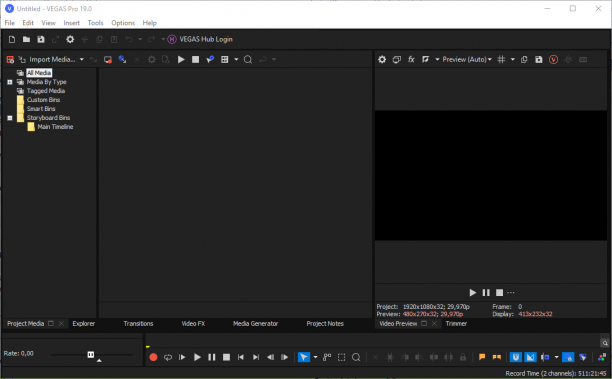
Task: Stop media preview in Project Media toolbar
Action: click(x=196, y=59)
